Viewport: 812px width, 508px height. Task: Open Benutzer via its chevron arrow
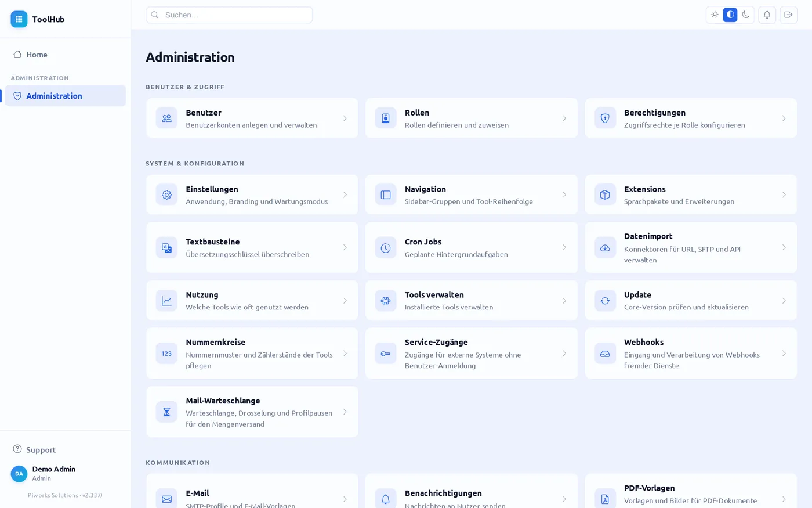345,118
